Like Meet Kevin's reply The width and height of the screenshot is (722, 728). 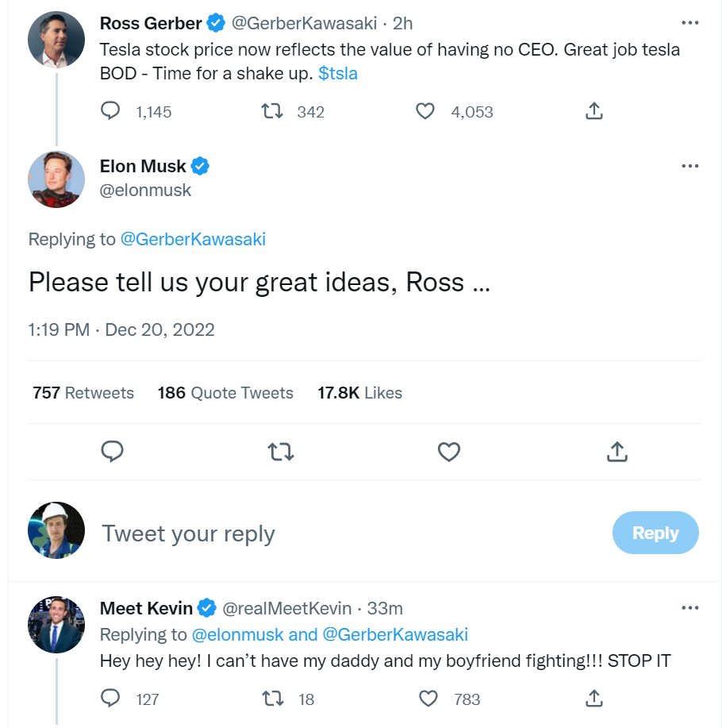(x=428, y=699)
